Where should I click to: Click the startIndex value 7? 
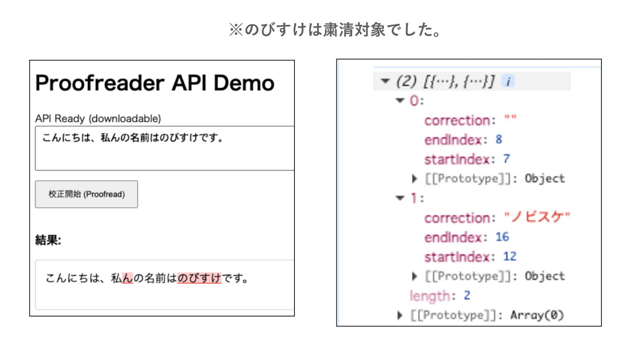506,159
